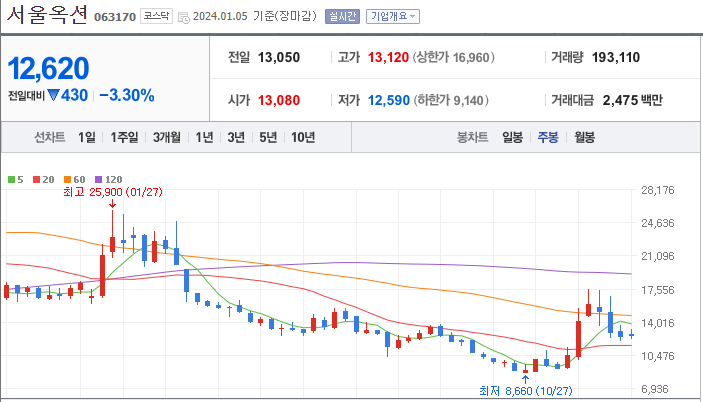Click the 10,476 price axis label

click(x=657, y=356)
